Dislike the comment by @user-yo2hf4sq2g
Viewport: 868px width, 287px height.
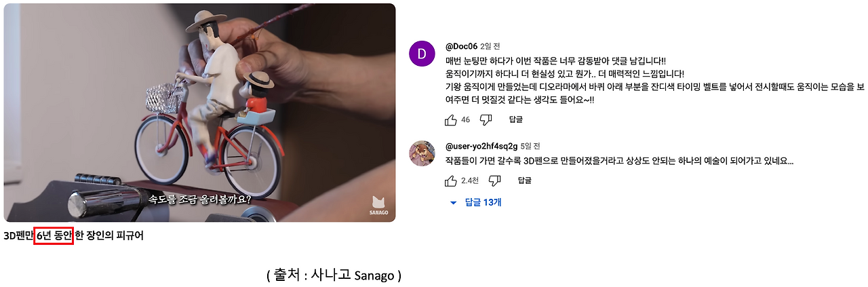tap(494, 180)
